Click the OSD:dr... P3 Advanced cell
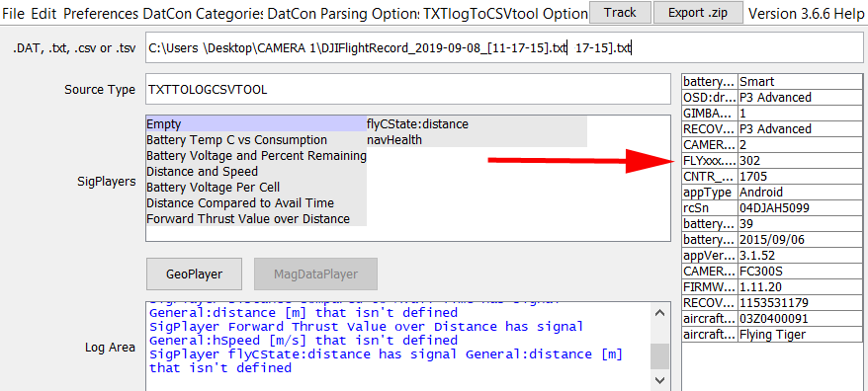The height and width of the screenshot is (391, 868). [x=801, y=98]
